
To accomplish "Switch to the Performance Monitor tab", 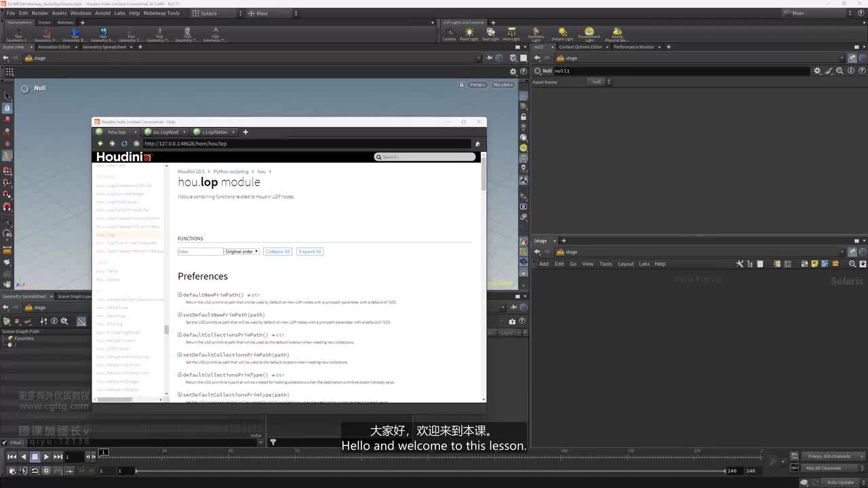I will click(x=634, y=47).
